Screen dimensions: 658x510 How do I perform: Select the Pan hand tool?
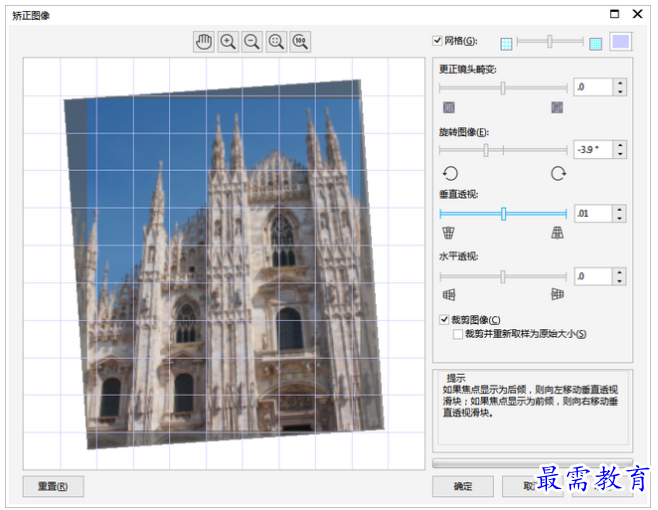tap(204, 42)
